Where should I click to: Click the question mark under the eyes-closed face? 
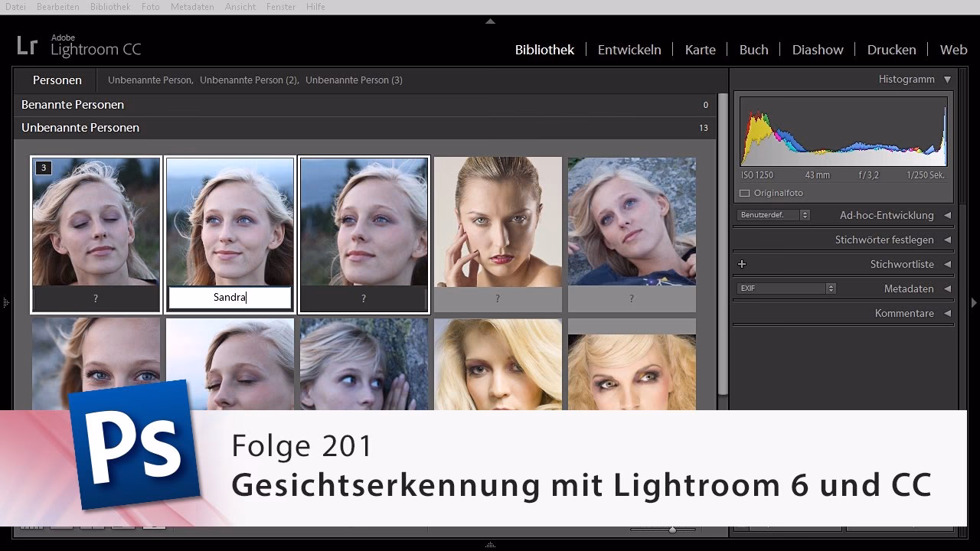click(x=96, y=298)
